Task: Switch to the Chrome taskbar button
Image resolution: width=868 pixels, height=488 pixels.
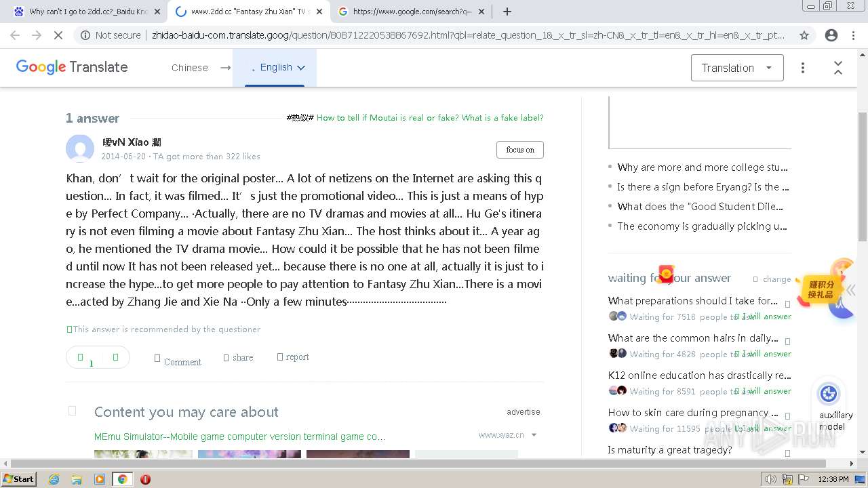Action: [122, 479]
